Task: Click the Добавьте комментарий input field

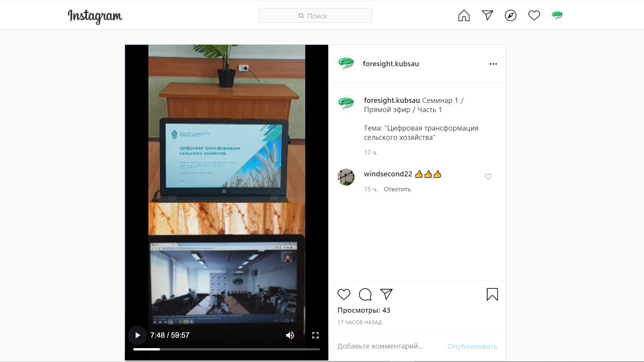Action: pos(389,346)
